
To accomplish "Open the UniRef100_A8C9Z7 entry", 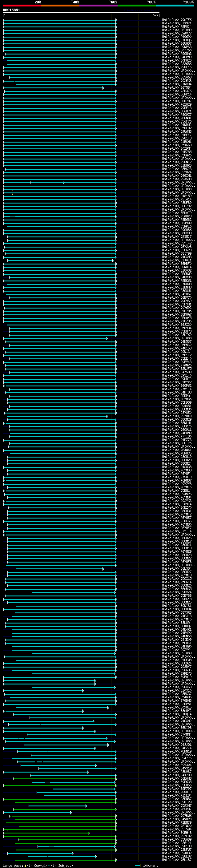I will coord(177,115).
